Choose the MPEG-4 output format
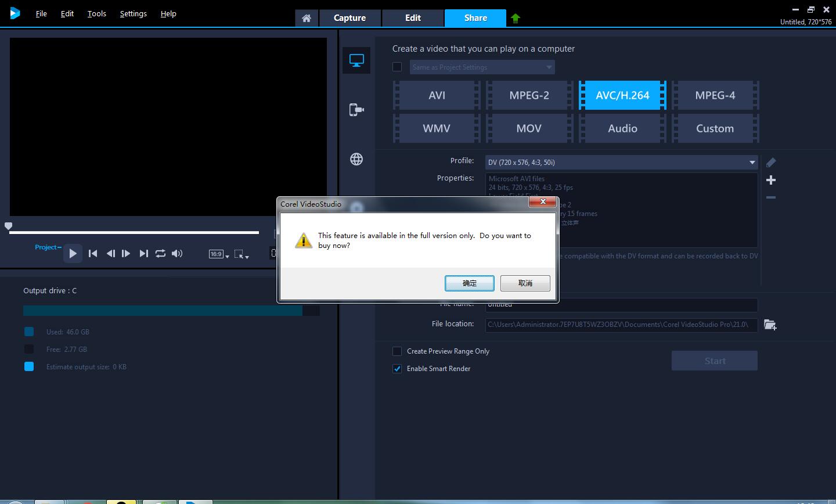 pyautogui.click(x=715, y=95)
